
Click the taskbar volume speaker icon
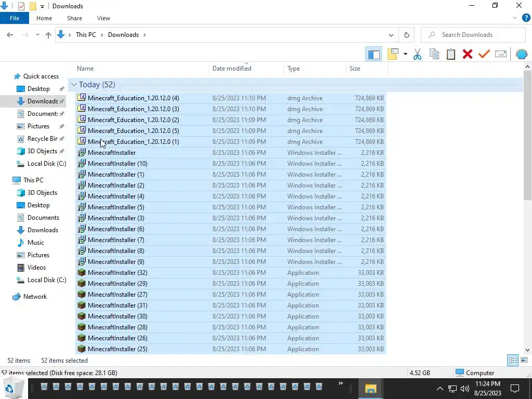pyautogui.click(x=465, y=389)
